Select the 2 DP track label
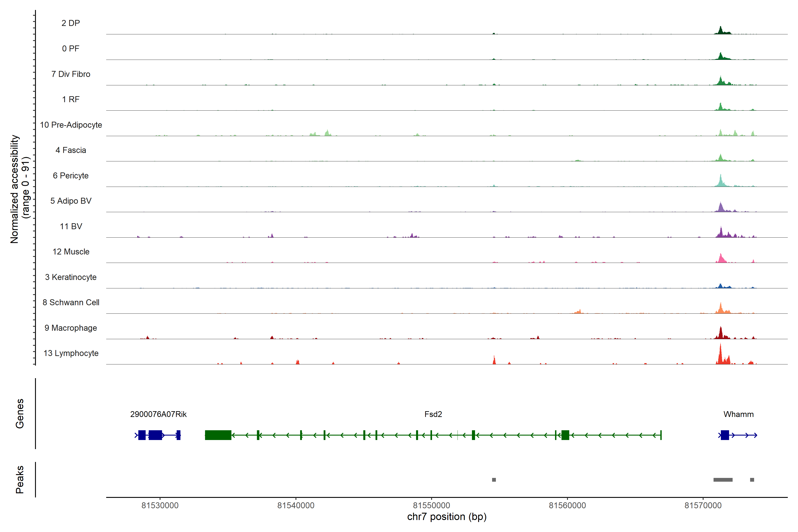 click(x=70, y=23)
